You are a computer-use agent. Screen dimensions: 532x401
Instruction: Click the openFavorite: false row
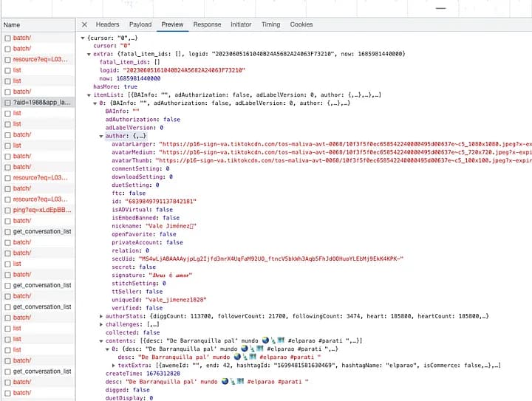(x=144, y=234)
